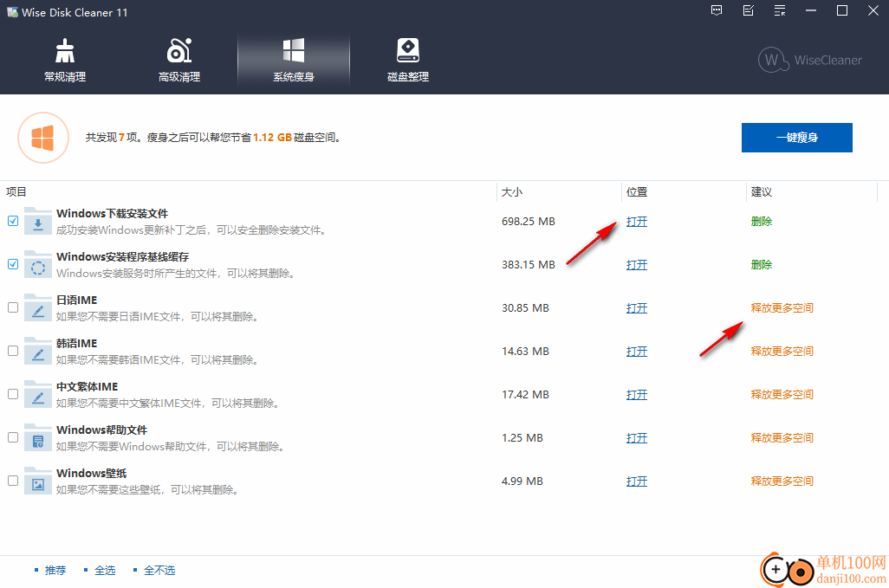Click 释放更多空间 for 中文繁体IME
Screen dimensions: 889x588
point(782,395)
